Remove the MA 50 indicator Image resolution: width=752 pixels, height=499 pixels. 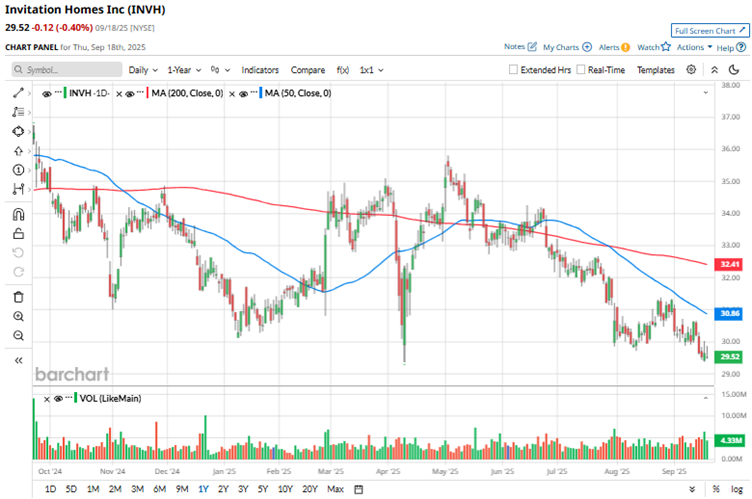click(232, 94)
